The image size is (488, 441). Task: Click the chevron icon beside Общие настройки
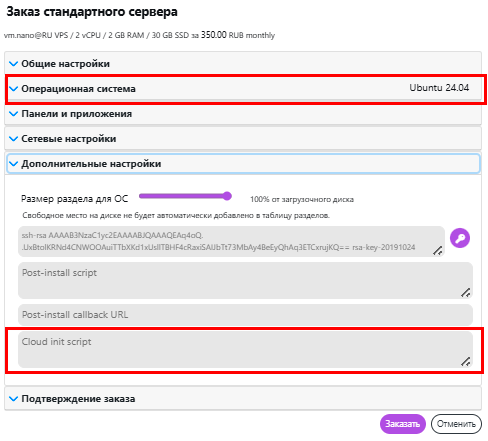(13, 64)
